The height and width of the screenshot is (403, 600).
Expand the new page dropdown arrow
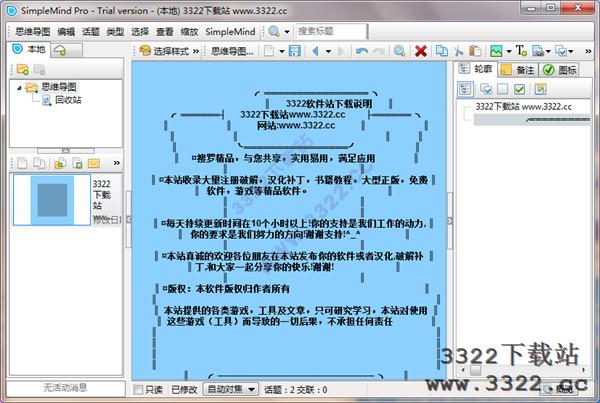tap(282, 51)
